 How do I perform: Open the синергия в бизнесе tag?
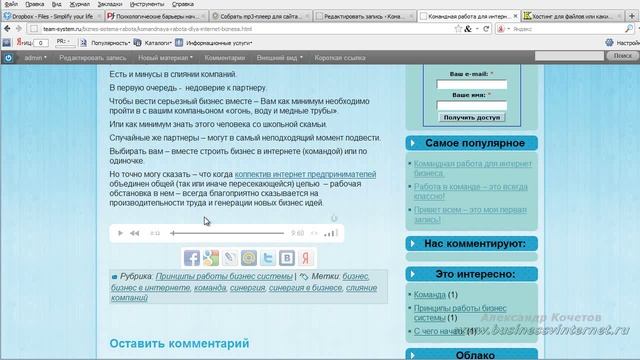[305, 288]
